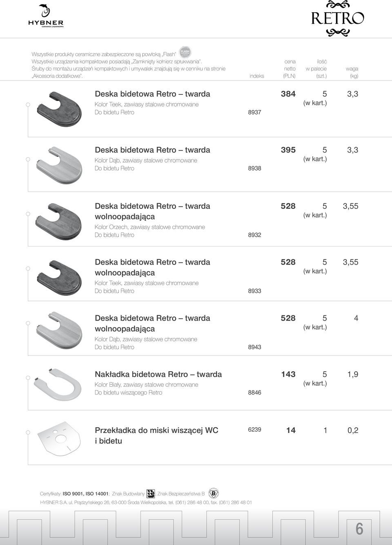Click the Znak Budowlany certification icon
392x545 pixels.
(x=151, y=493)
